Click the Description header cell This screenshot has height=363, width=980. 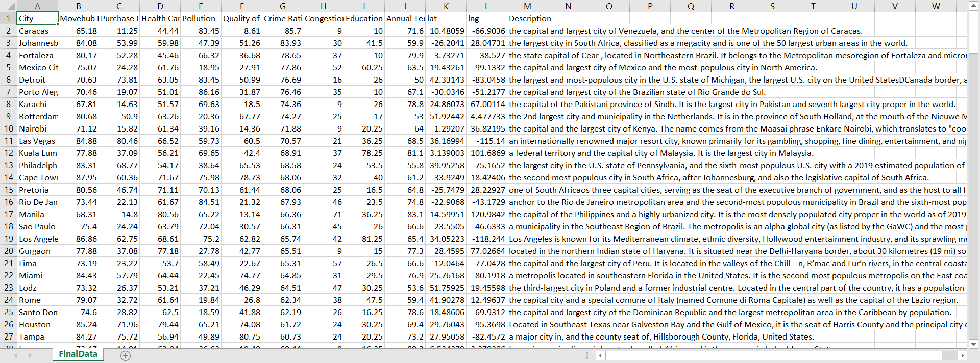(x=528, y=18)
